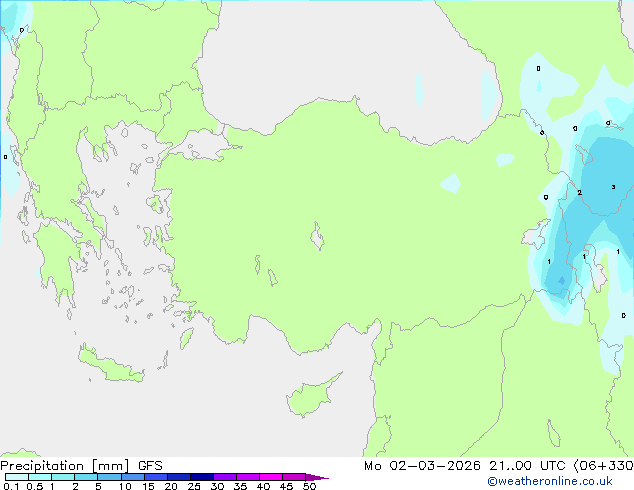Pick the legend swatch between 5 and 10
Viewport: 634px width, 490px height.
pyautogui.click(x=109, y=477)
